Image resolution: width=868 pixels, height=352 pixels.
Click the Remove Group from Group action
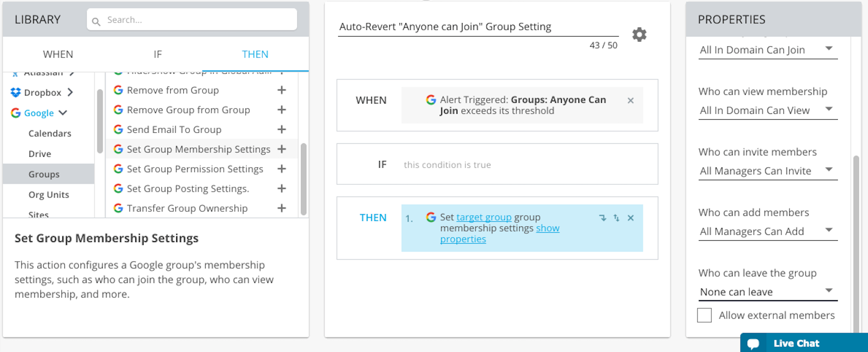tap(188, 110)
